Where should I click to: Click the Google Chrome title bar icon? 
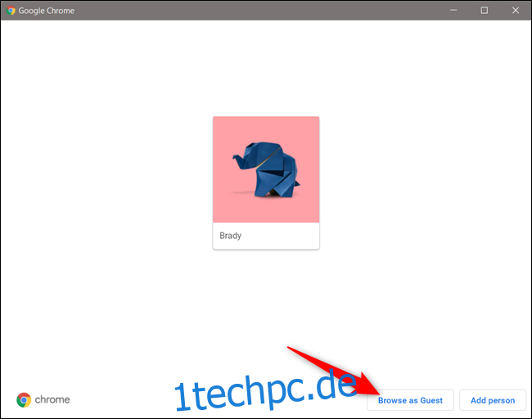click(11, 11)
